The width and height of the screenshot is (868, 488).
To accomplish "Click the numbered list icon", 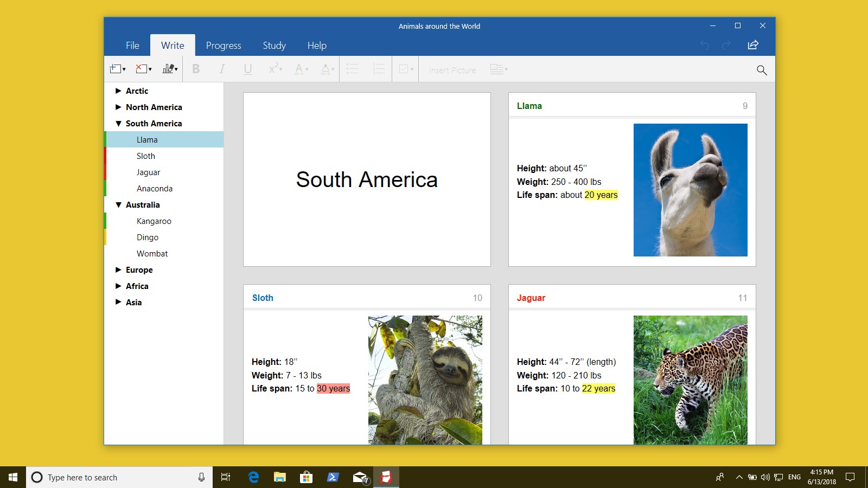I will tap(379, 69).
